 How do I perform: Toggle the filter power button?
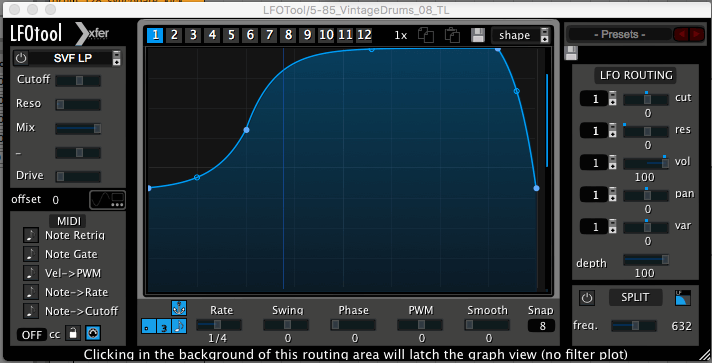(x=21, y=58)
